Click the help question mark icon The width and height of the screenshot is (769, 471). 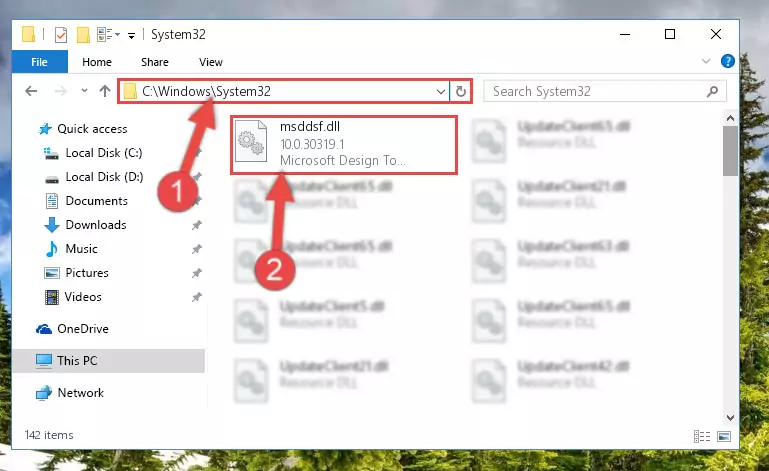point(727,61)
